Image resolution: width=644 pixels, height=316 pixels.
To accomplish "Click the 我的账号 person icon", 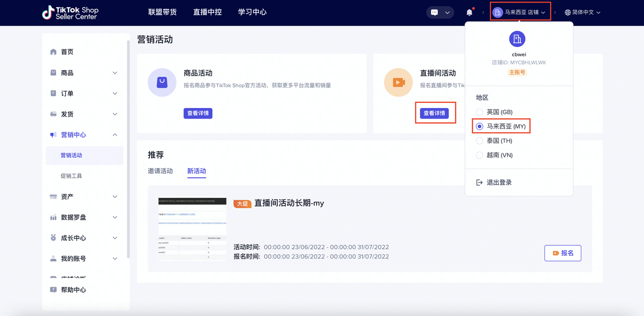I will 53,258.
